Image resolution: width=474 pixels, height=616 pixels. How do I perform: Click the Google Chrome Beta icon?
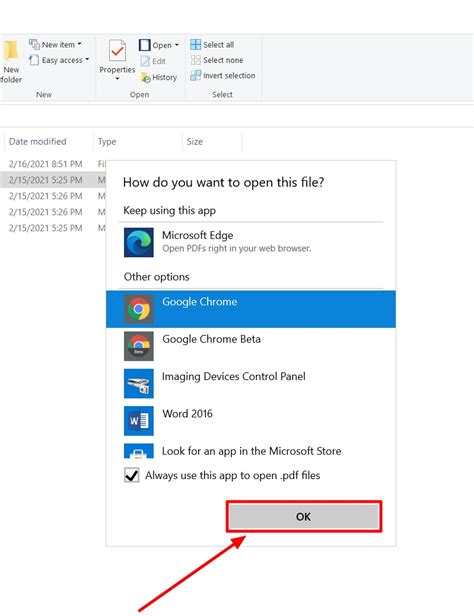coord(139,346)
